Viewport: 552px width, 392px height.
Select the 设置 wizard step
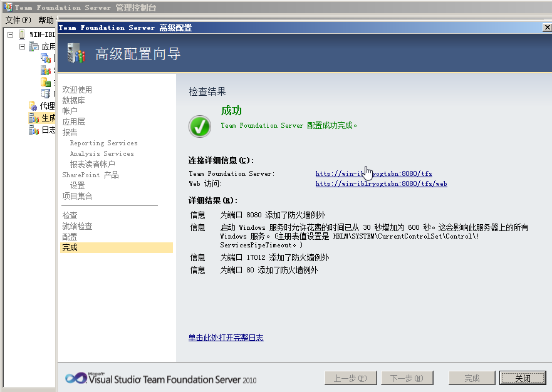tap(77, 185)
